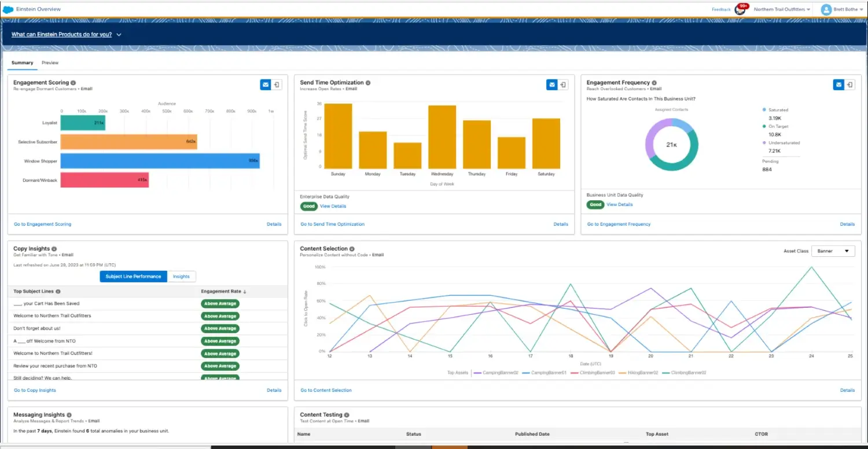Select mobile push icon in Engagement Frequency card
The height and width of the screenshot is (449, 868).
pyautogui.click(x=849, y=85)
